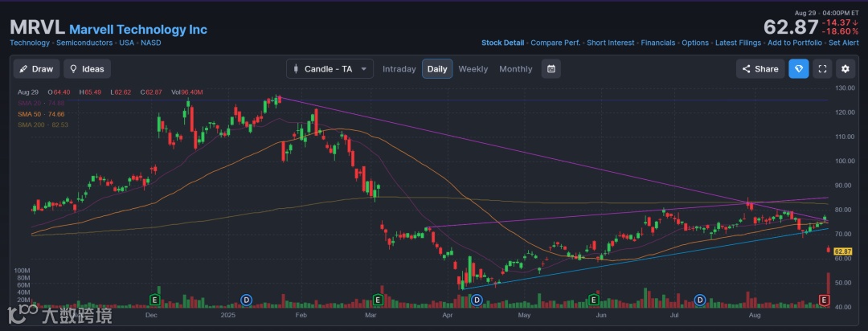Viewport: 868px width, 331px height.
Task: Click the Marvell Technology Inc company name
Action: pos(138,30)
